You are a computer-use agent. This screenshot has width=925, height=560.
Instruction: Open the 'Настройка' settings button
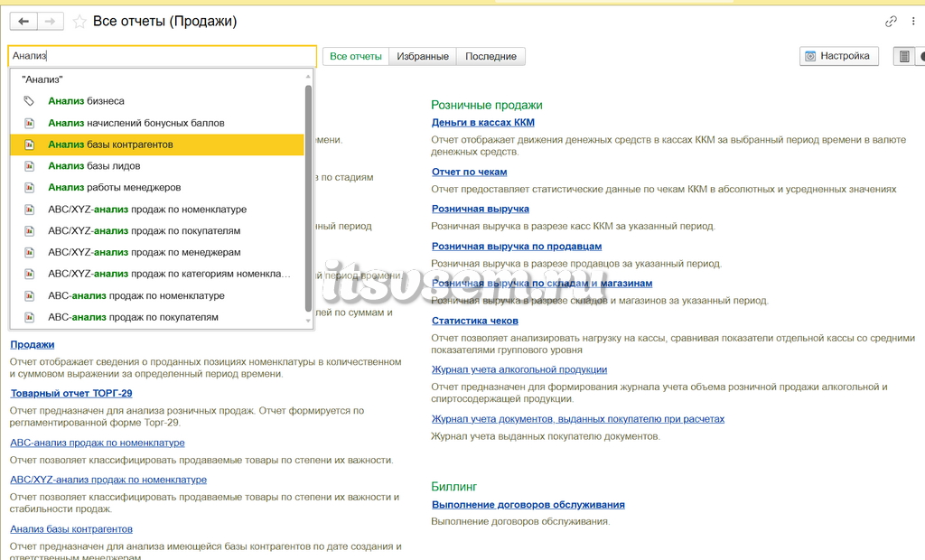839,56
